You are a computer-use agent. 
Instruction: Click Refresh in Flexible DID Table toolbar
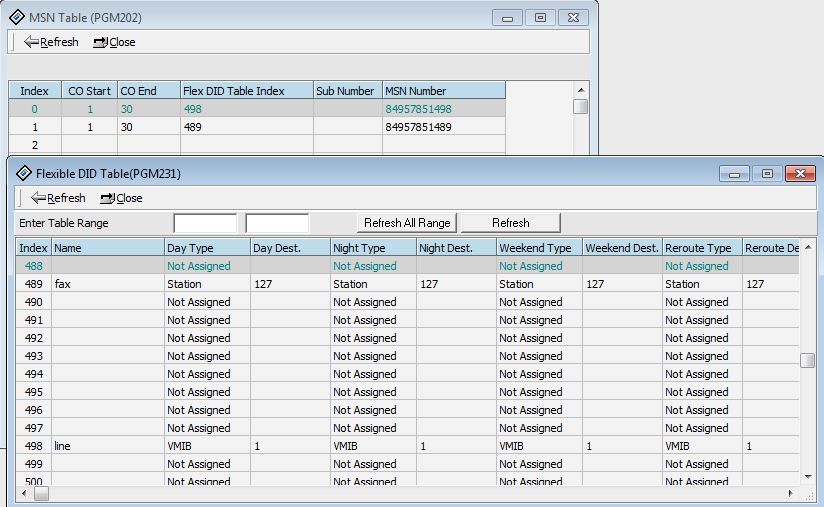click(x=58, y=198)
